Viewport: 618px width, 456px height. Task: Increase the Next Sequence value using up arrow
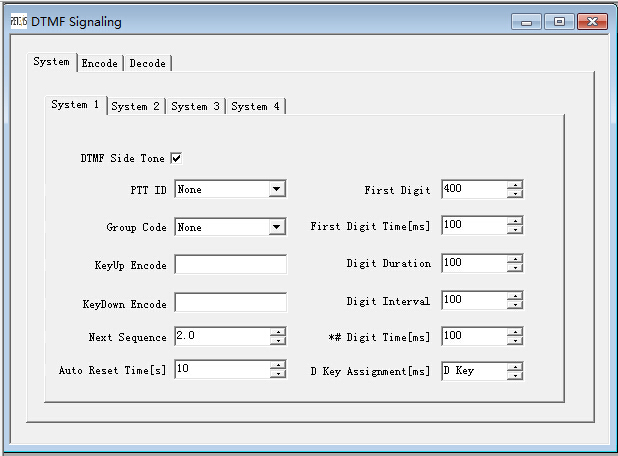click(278, 331)
